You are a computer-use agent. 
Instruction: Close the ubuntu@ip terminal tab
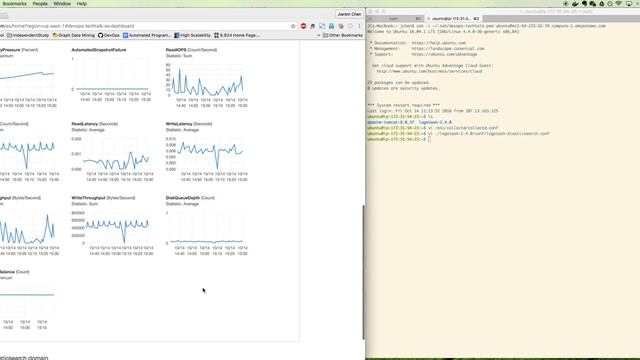point(429,19)
